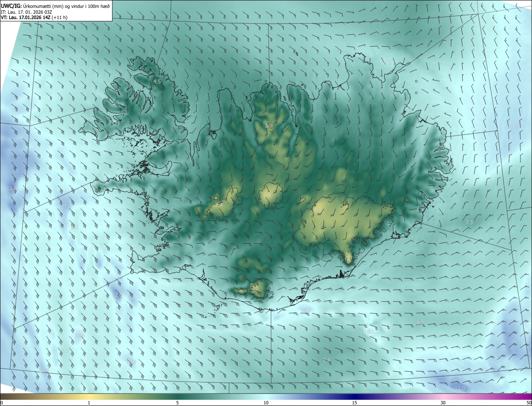Click the "10.5" value over the southern sea
The image size is (532, 406).
(x=369, y=332)
